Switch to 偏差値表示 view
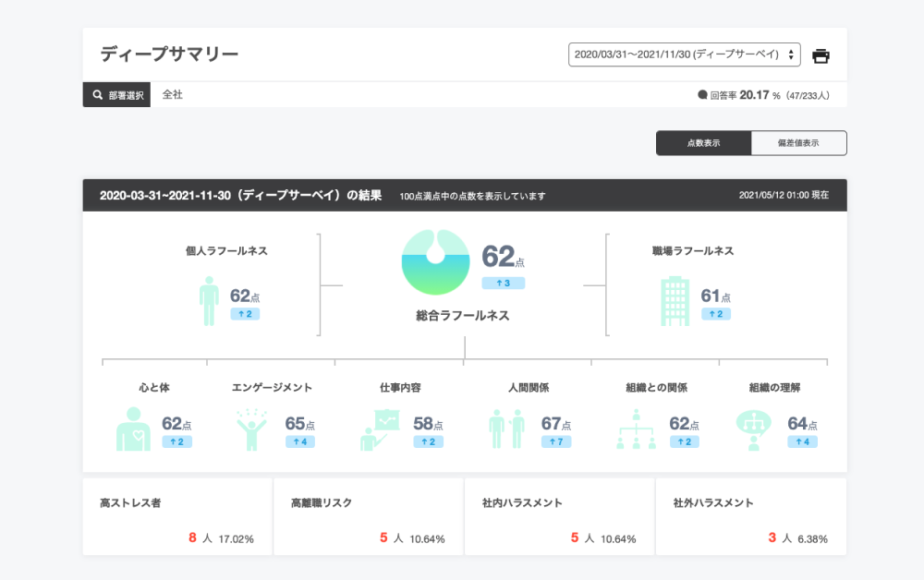The height and width of the screenshot is (580, 924). 798,143
